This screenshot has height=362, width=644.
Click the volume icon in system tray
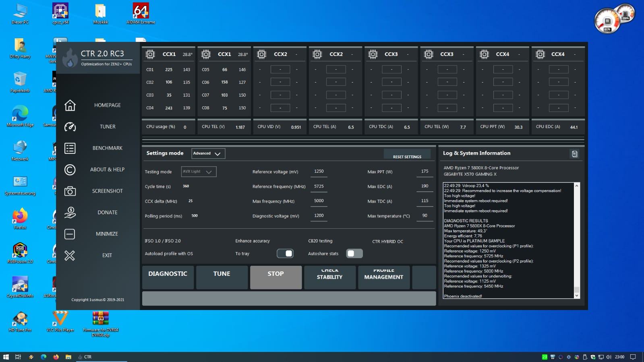pyautogui.click(x=609, y=357)
